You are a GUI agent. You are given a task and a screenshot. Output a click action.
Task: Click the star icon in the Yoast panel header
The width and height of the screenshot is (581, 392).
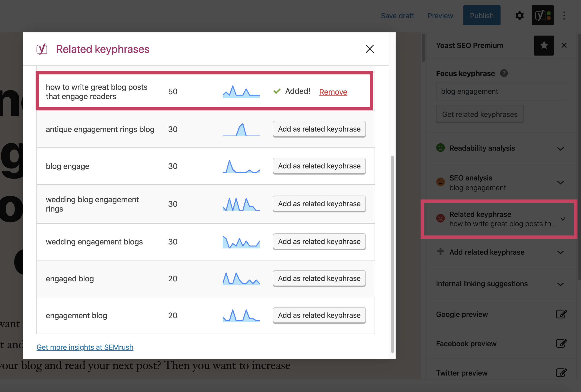[x=543, y=45]
